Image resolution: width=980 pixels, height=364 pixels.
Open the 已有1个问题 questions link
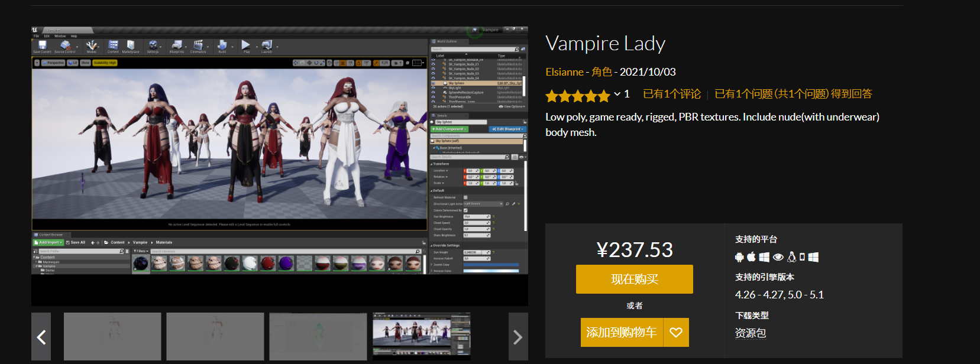click(793, 94)
